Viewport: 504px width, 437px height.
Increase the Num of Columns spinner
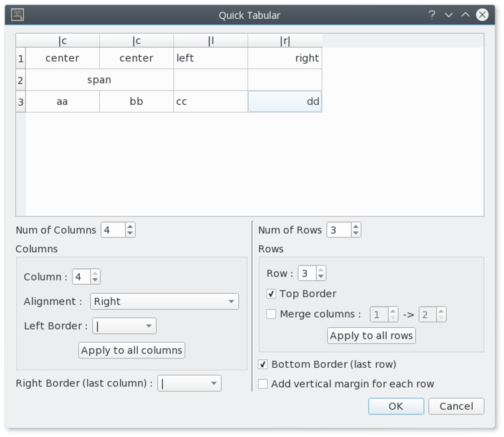(130, 227)
